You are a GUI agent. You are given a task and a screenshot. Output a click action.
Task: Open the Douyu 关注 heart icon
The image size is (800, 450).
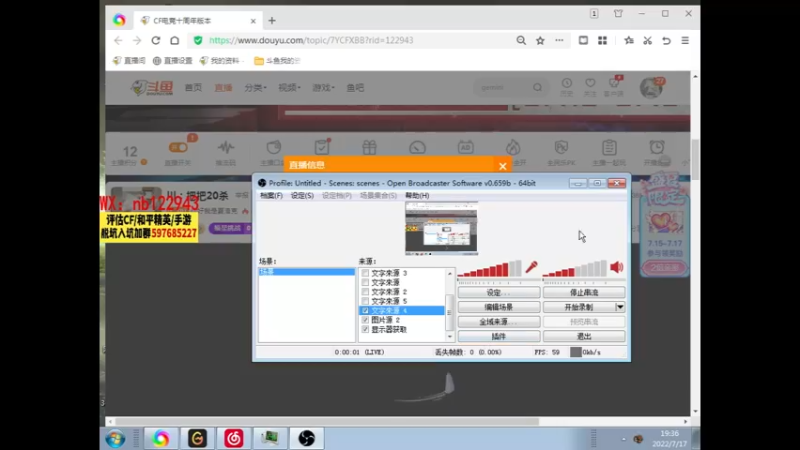(x=590, y=83)
